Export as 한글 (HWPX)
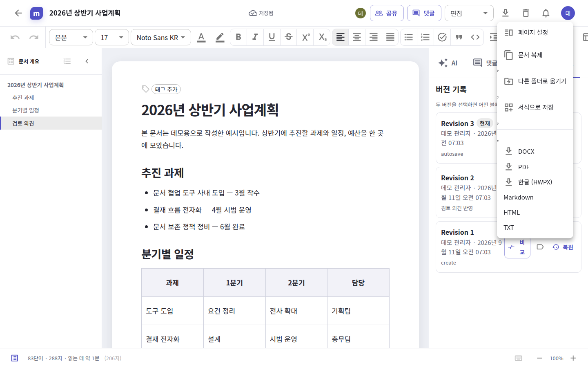Image resolution: width=588 pixels, height=368 pixels. click(x=535, y=182)
